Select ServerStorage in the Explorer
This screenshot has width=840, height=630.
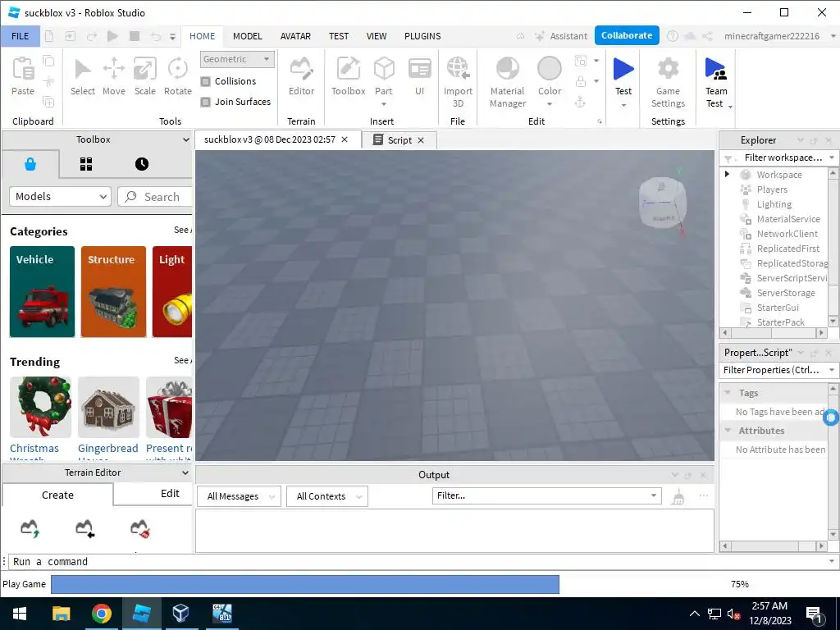785,293
